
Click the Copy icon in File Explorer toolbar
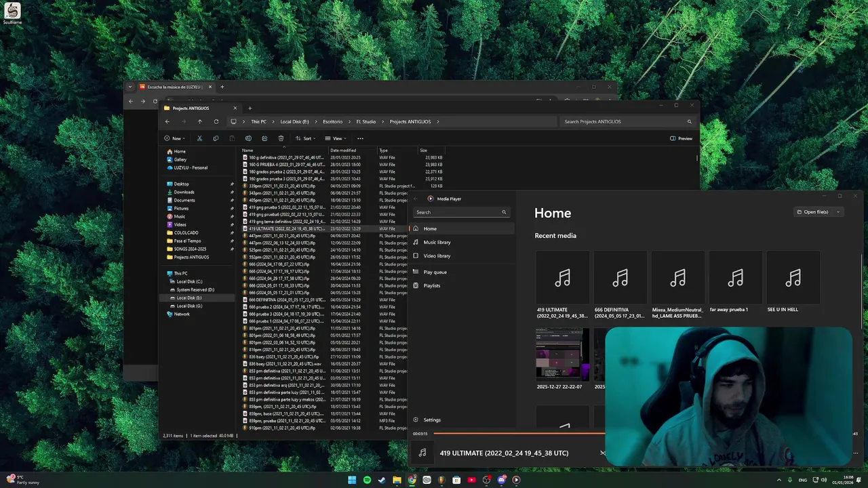click(x=216, y=138)
